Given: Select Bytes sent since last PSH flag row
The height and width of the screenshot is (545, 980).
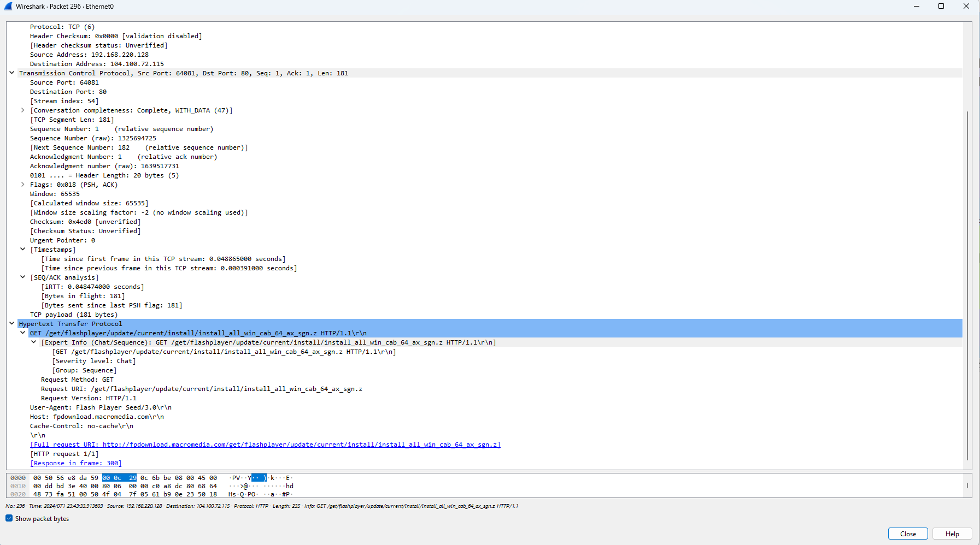Looking at the screenshot, I should [x=112, y=305].
